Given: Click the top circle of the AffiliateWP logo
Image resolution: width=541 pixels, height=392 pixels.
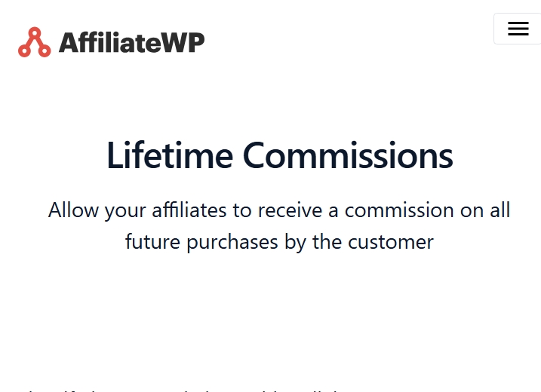Looking at the screenshot, I should click(x=35, y=32).
